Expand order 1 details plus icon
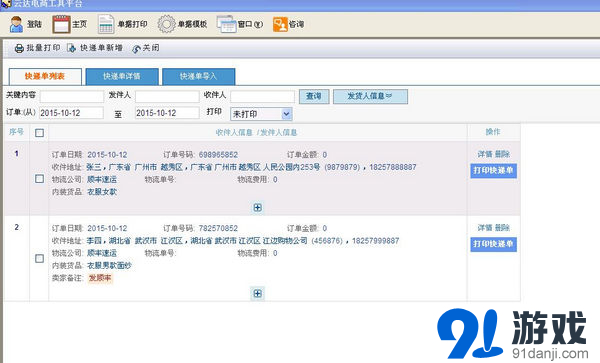Image resolution: width=600 pixels, height=363 pixels. 258,207
